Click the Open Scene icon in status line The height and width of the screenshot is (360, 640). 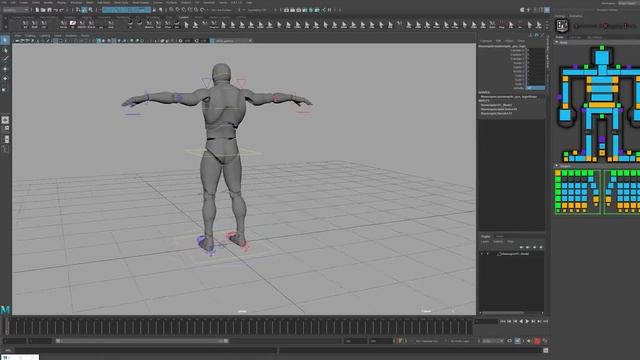pos(43,10)
